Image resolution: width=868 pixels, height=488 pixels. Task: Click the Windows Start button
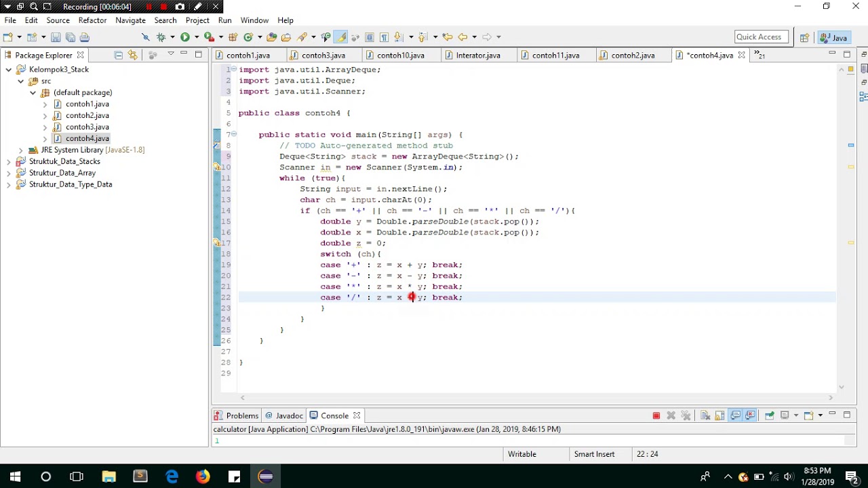(x=15, y=476)
